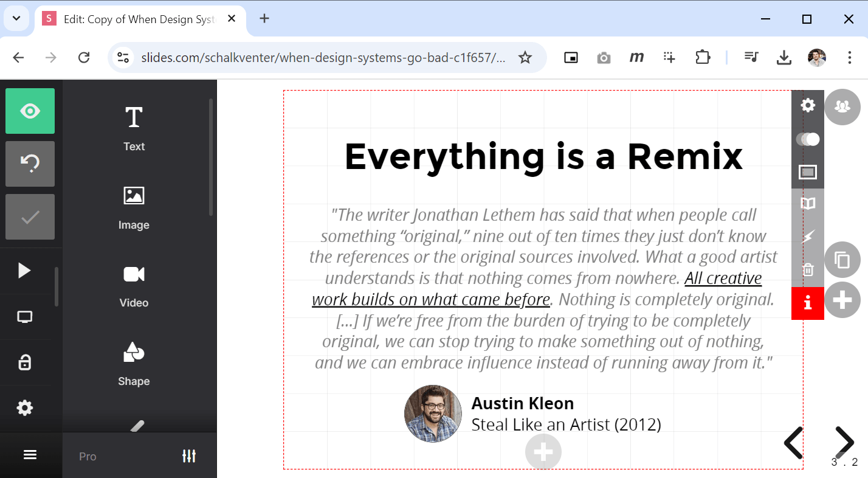Open media control music icon
Screen dimensions: 868x478
[x=752, y=58]
